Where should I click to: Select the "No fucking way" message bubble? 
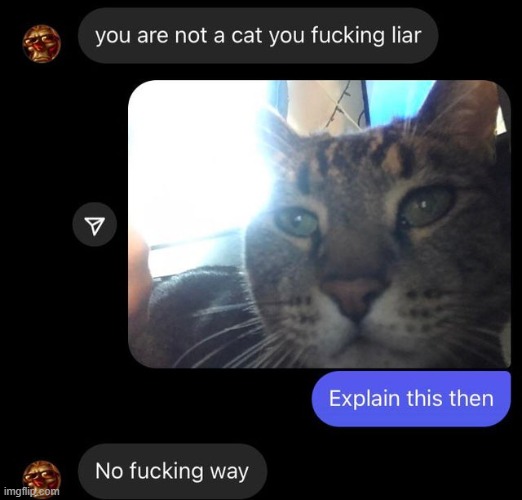point(172,471)
